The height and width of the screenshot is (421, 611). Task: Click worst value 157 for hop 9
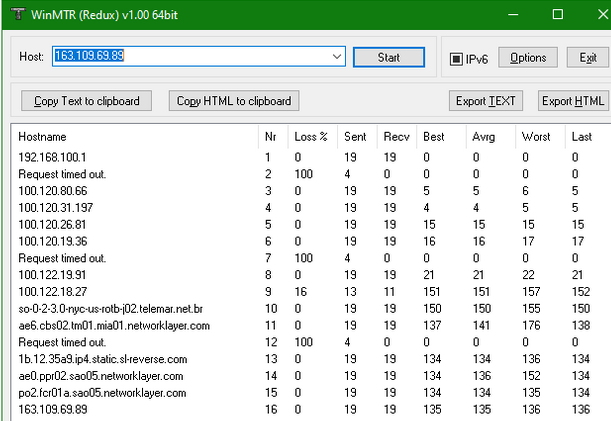click(x=531, y=292)
